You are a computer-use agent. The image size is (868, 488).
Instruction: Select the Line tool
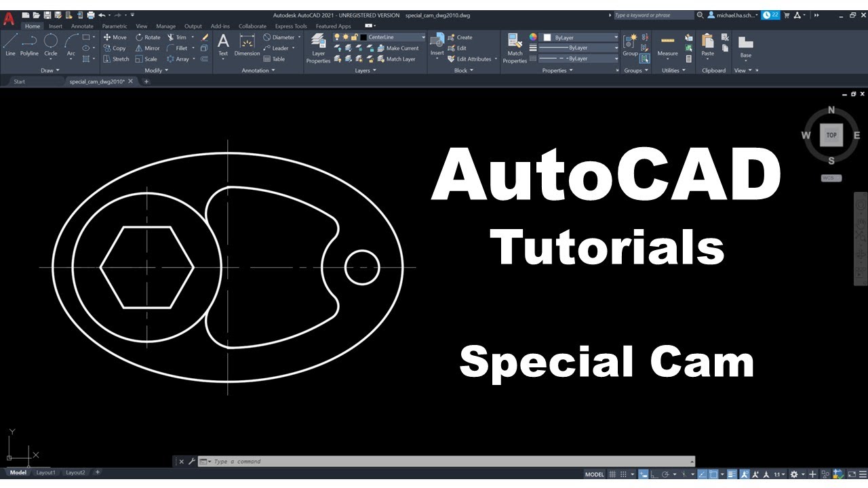pos(10,44)
